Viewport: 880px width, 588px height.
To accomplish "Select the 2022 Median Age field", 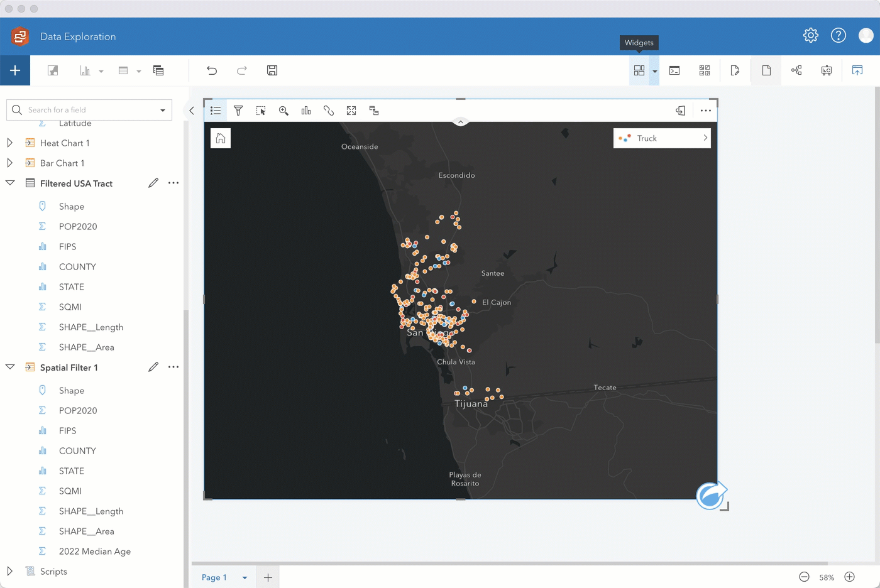I will tap(95, 552).
